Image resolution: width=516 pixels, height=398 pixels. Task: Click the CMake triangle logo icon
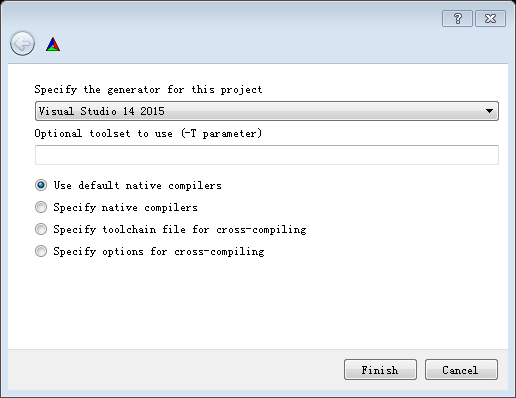tap(53, 44)
